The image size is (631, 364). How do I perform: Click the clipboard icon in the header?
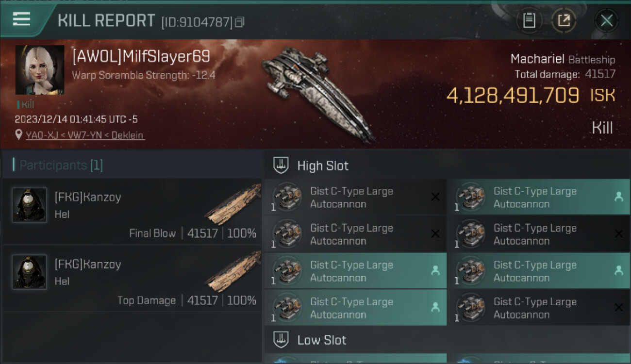tap(529, 20)
